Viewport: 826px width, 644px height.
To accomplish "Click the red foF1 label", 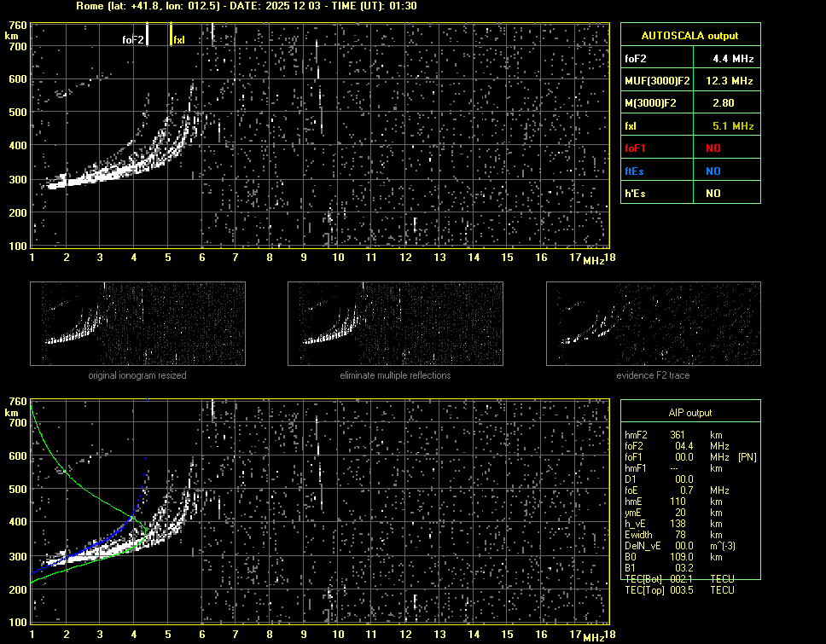I will [636, 148].
